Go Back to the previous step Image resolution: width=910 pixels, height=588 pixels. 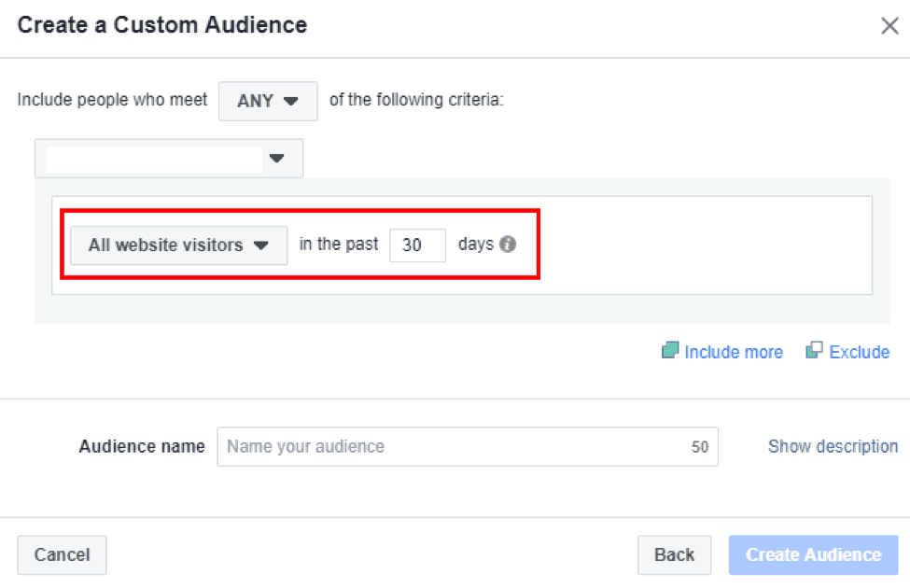[x=674, y=554]
